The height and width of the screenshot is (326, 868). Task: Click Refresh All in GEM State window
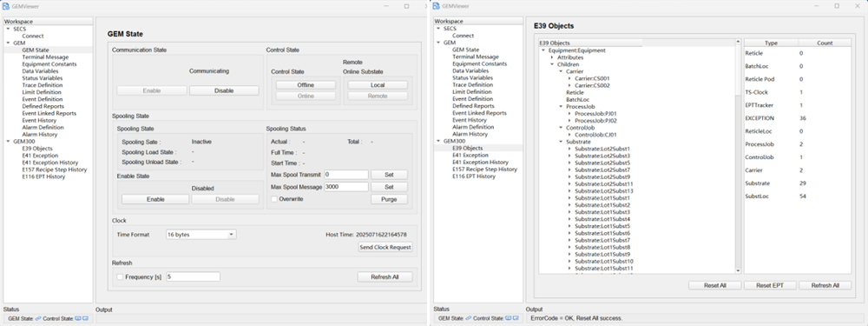point(385,276)
